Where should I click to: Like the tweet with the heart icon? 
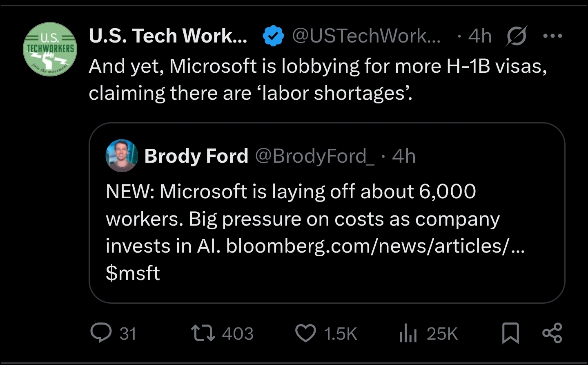[305, 333]
